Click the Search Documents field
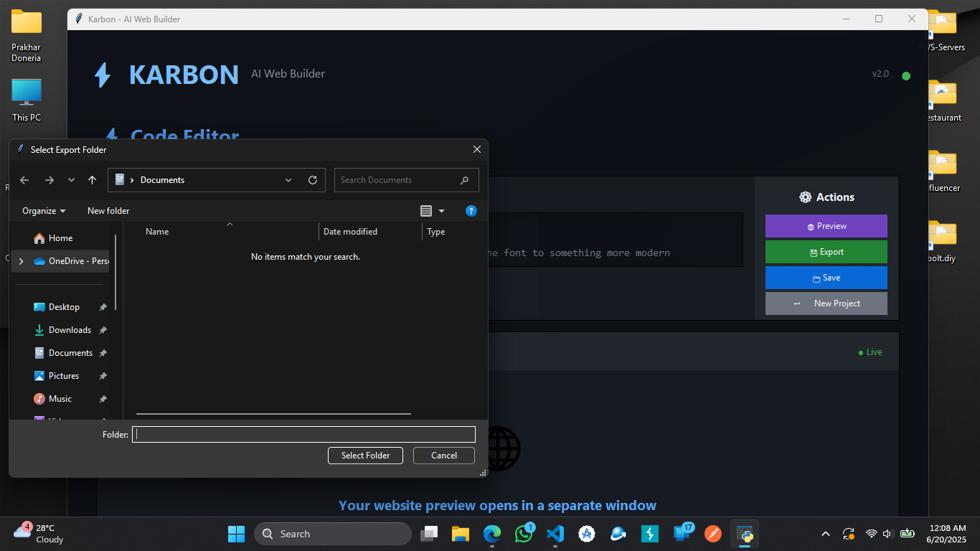Viewport: 980px width, 551px height. [x=407, y=180]
